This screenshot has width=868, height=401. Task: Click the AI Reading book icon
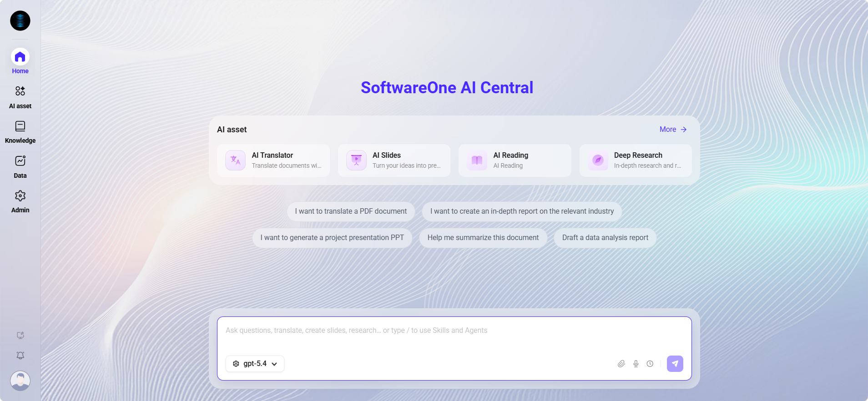coord(477,160)
